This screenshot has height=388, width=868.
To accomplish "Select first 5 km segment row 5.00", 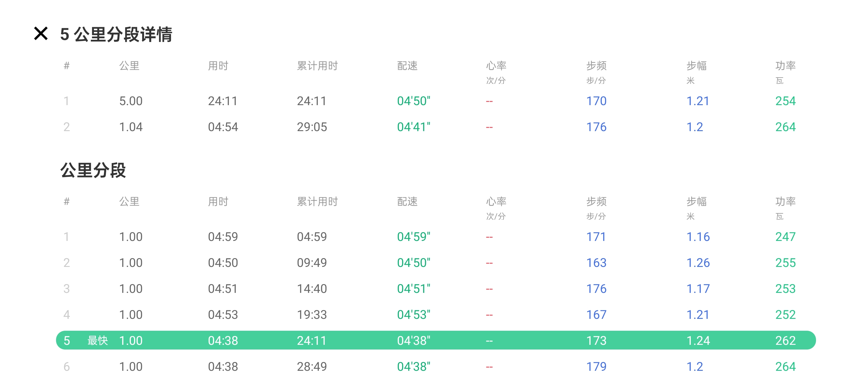I will [131, 101].
